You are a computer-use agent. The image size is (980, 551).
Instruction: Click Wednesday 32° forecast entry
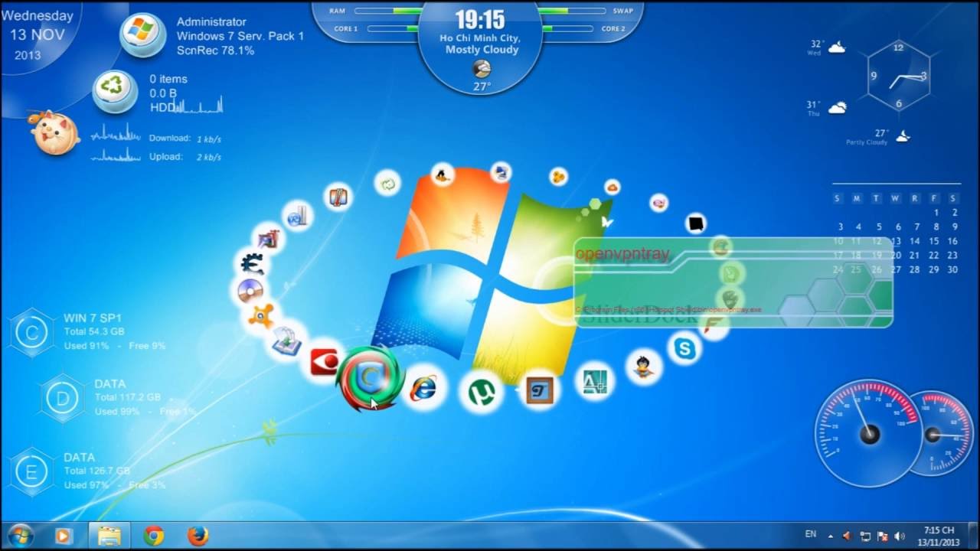point(828,47)
